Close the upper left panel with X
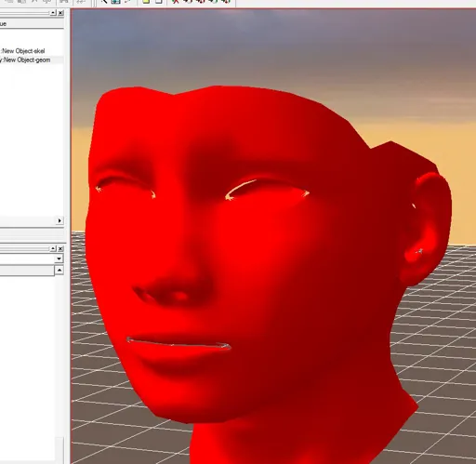The image size is (476, 464). pos(60,13)
